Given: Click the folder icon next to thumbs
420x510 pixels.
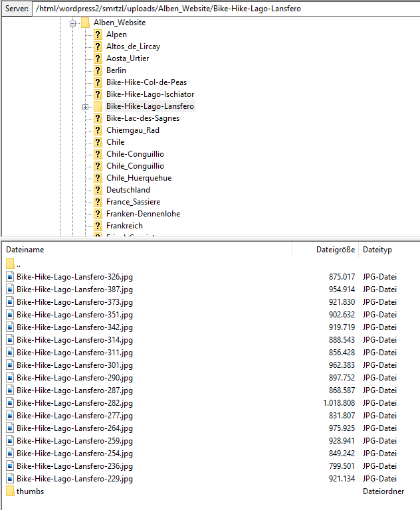Looking at the screenshot, I should click(10, 491).
